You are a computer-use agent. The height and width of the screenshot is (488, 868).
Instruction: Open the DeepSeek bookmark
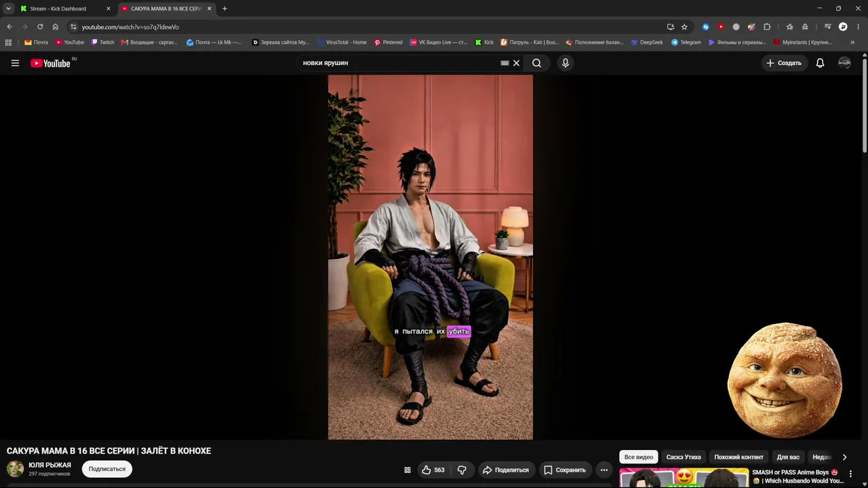tap(646, 42)
